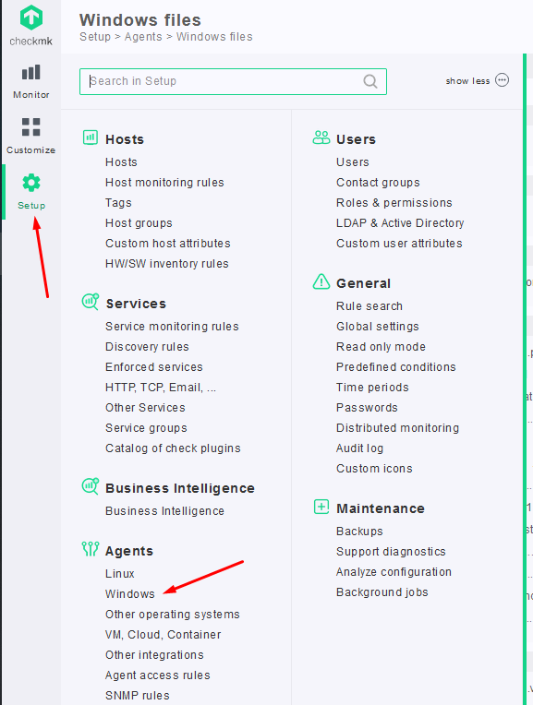The width and height of the screenshot is (533, 705).
Task: Select Catalog of check plugins
Action: pos(173,448)
